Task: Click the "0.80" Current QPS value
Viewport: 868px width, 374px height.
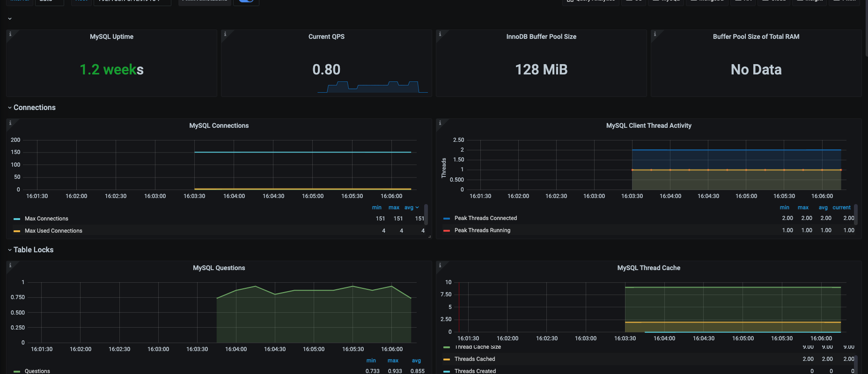Action: (326, 70)
